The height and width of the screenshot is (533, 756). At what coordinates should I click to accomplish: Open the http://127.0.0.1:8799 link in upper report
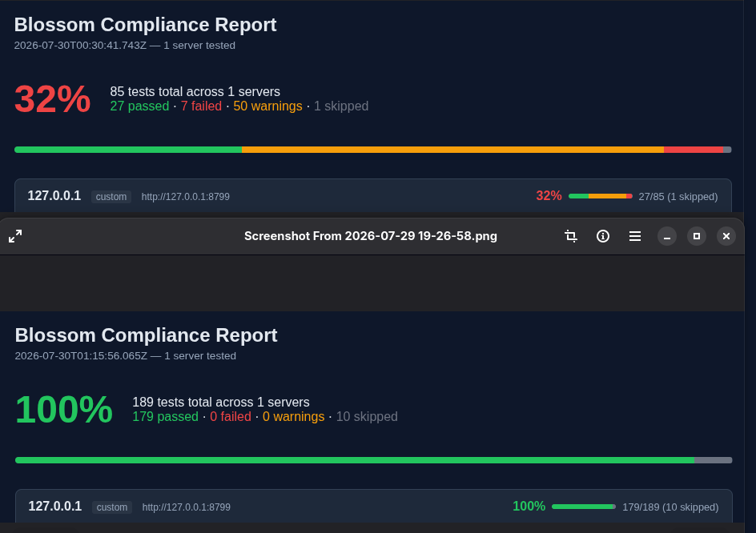(186, 197)
